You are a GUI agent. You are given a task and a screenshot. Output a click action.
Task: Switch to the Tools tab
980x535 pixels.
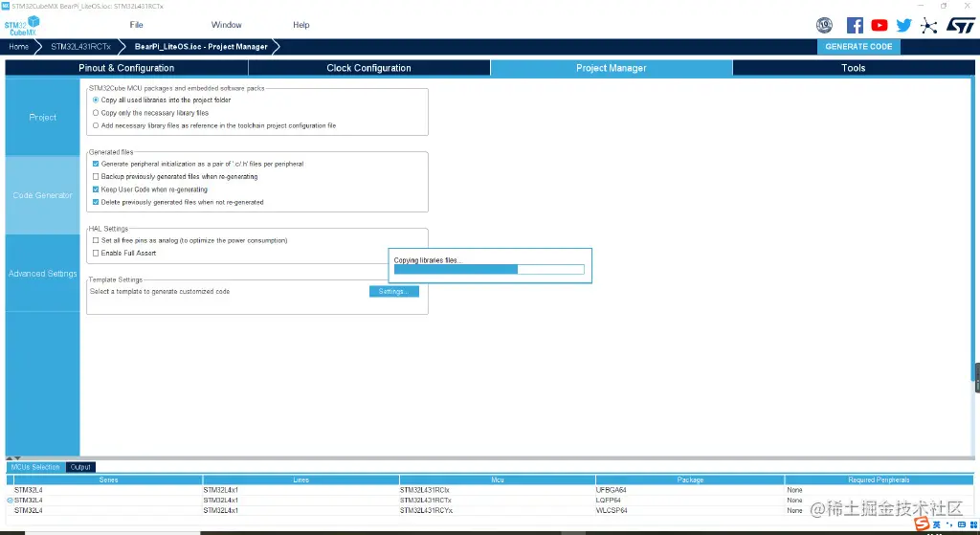pos(853,68)
